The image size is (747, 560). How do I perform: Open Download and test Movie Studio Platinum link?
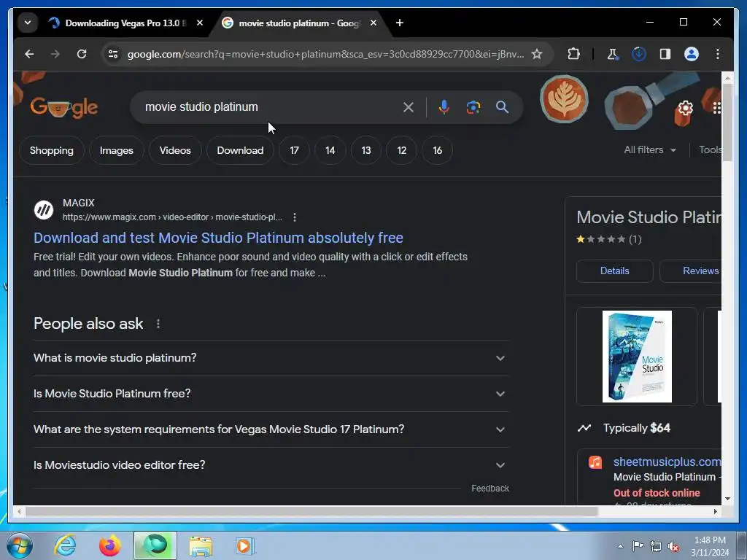point(218,238)
